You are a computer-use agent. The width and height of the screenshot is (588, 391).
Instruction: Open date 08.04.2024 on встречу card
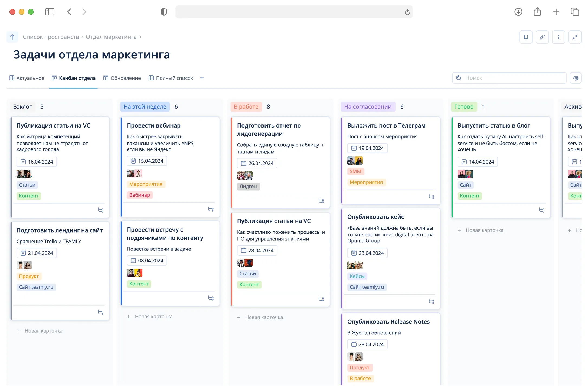pos(147,260)
